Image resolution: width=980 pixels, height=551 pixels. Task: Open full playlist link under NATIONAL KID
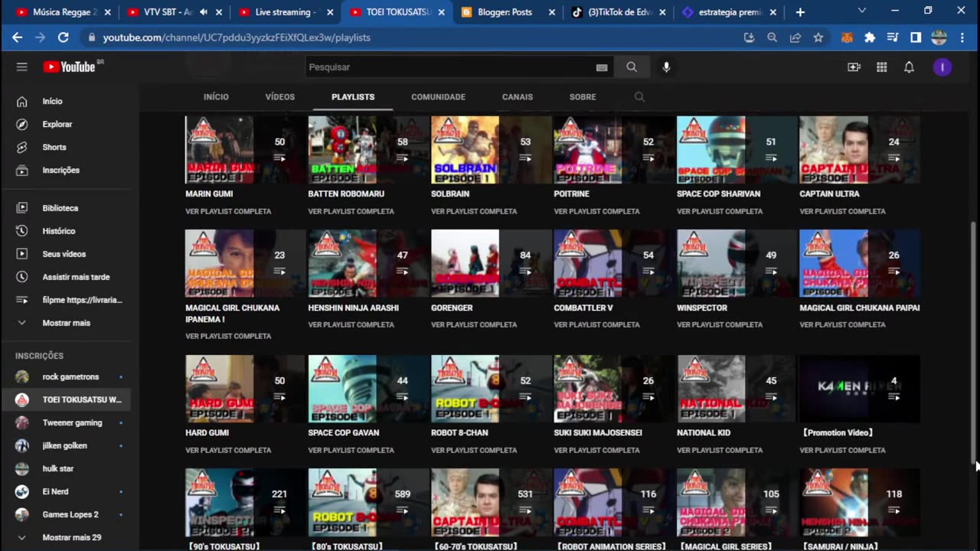coord(720,450)
